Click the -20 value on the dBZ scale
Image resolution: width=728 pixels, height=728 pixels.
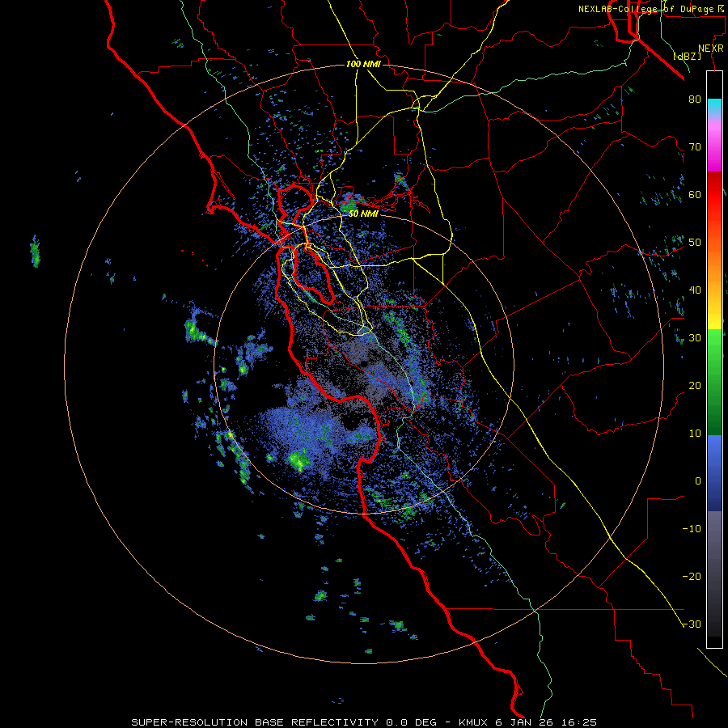tap(692, 577)
